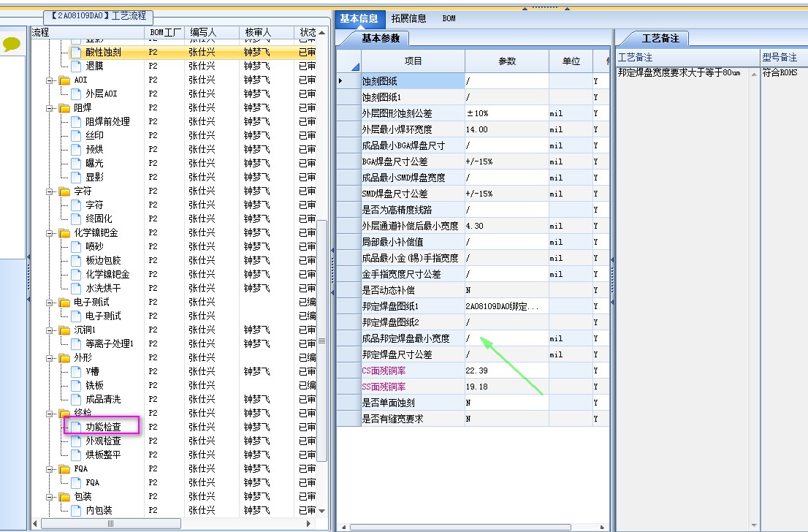
Task: Click the document icon beside 外观检查
Action: [x=76, y=441]
